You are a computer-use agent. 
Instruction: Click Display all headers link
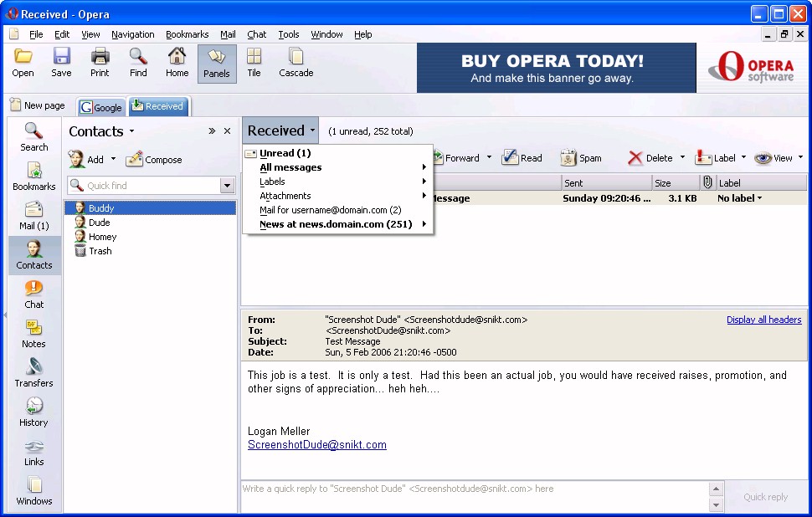pos(763,320)
